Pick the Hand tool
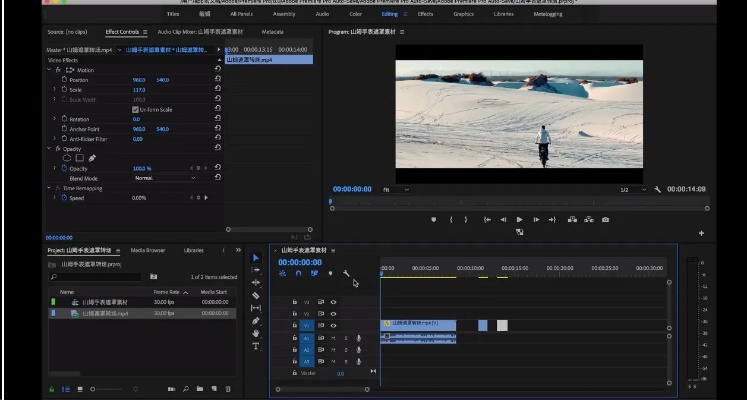 tap(256, 333)
